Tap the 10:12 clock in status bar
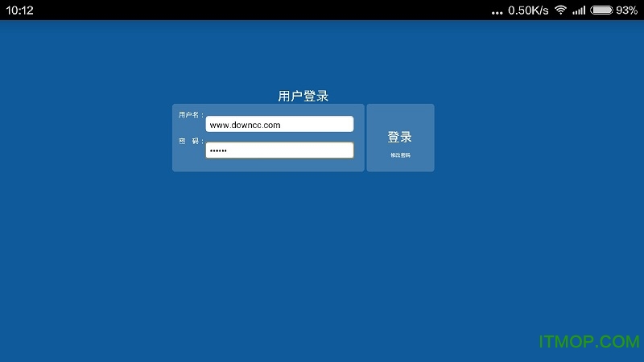Viewport: 644px width, 362px height. point(19,10)
